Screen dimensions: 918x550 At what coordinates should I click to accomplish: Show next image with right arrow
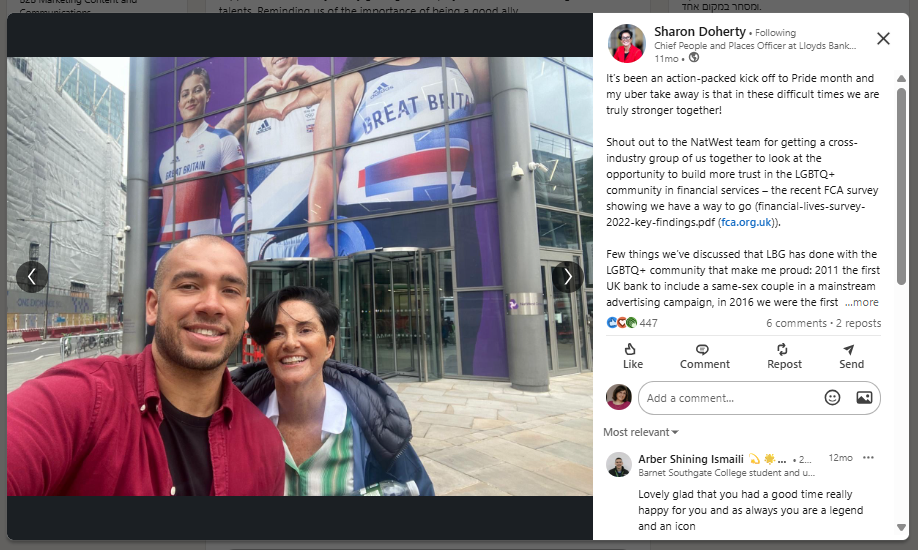click(x=567, y=276)
